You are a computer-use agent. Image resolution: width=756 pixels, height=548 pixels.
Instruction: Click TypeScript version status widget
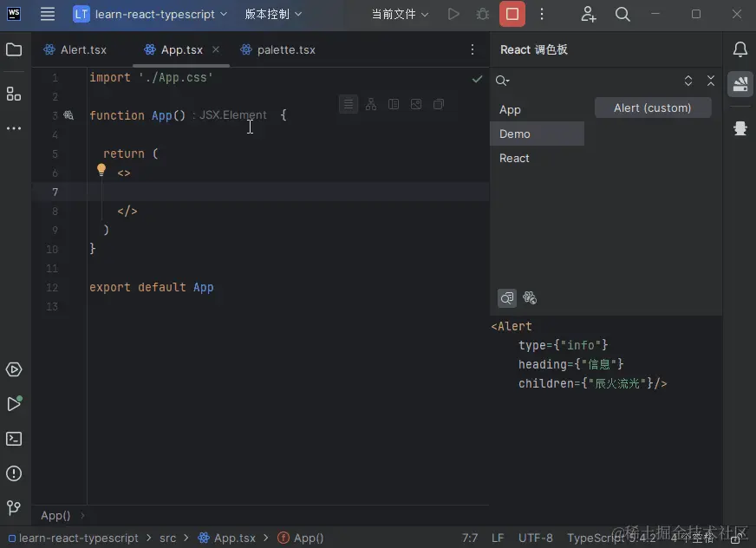coord(611,538)
